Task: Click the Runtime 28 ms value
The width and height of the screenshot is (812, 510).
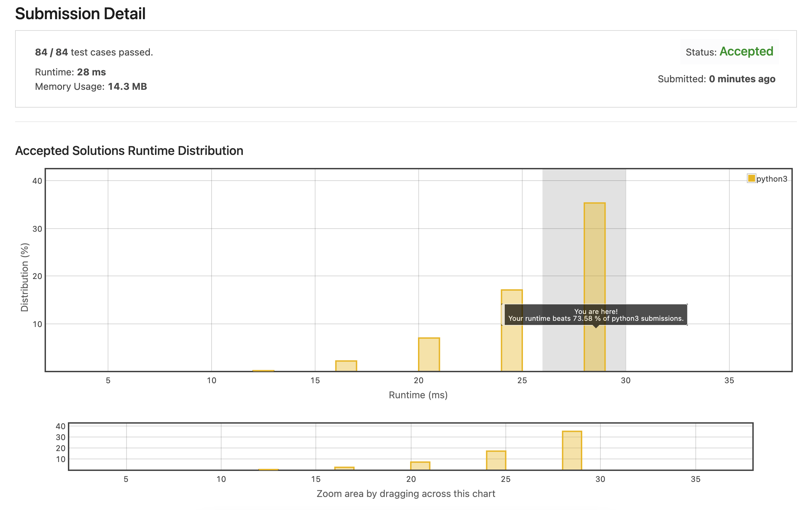Action: pyautogui.click(x=91, y=72)
